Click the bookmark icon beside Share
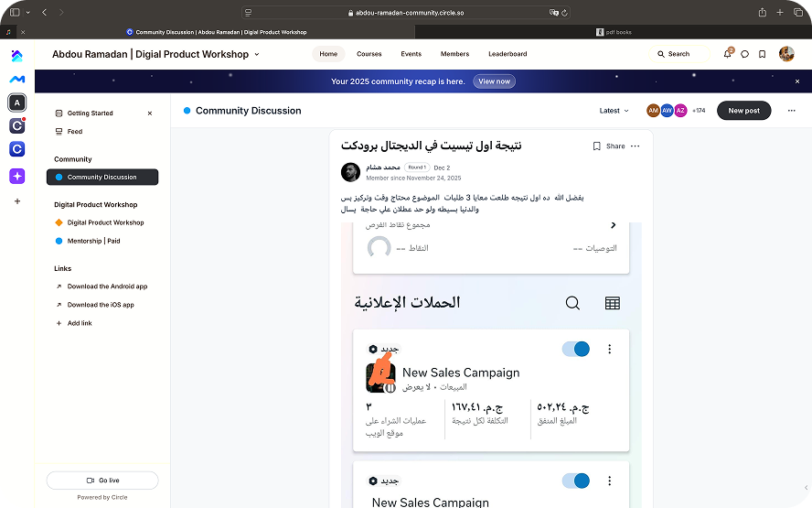812x508 pixels. 596,146
